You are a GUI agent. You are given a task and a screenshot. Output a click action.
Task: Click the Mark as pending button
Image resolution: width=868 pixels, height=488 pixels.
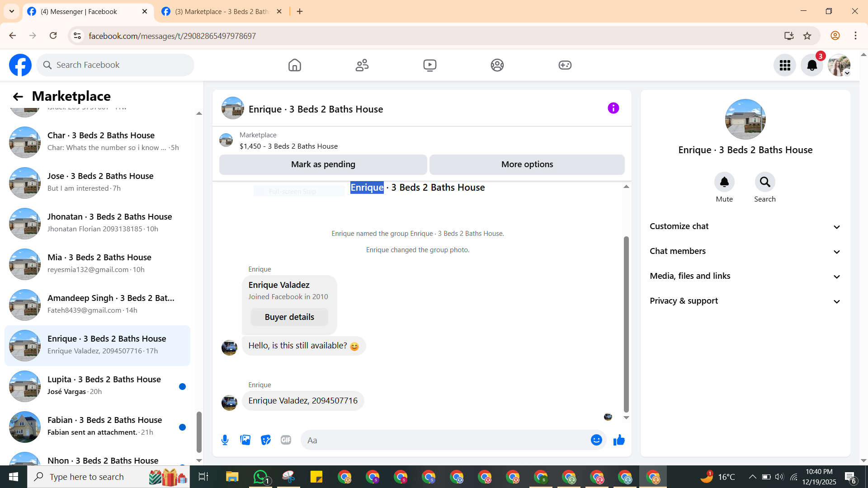click(323, 164)
